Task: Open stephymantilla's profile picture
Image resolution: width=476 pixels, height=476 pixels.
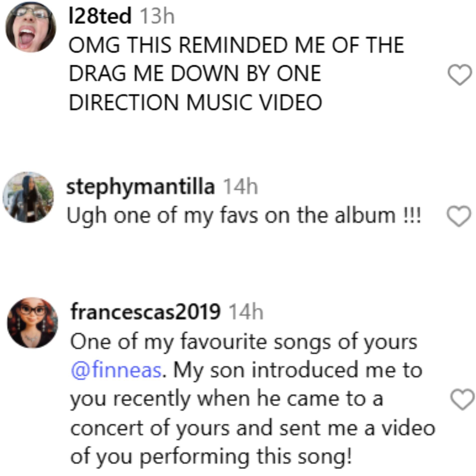Action: point(28,197)
